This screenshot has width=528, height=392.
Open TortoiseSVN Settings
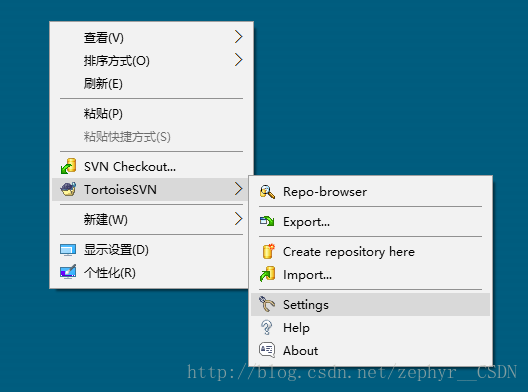[x=370, y=304]
